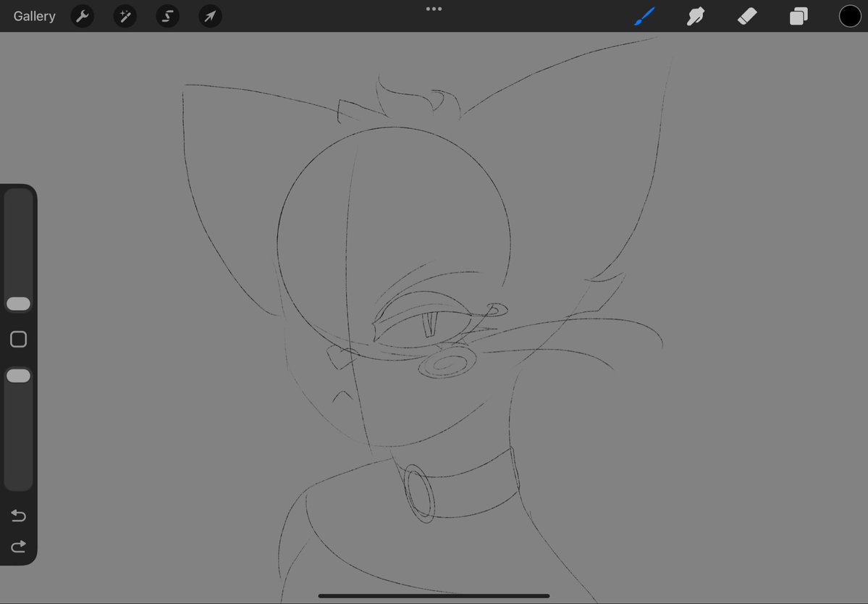Viewport: 868px width, 604px height.
Task: Activate the Transform arrow tool
Action: (211, 16)
